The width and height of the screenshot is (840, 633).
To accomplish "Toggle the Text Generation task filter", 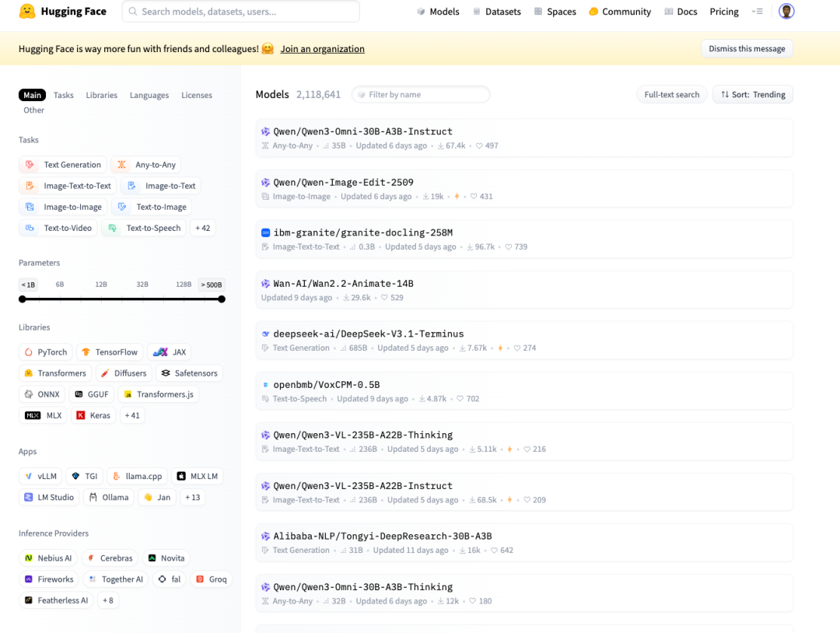I will click(63, 165).
